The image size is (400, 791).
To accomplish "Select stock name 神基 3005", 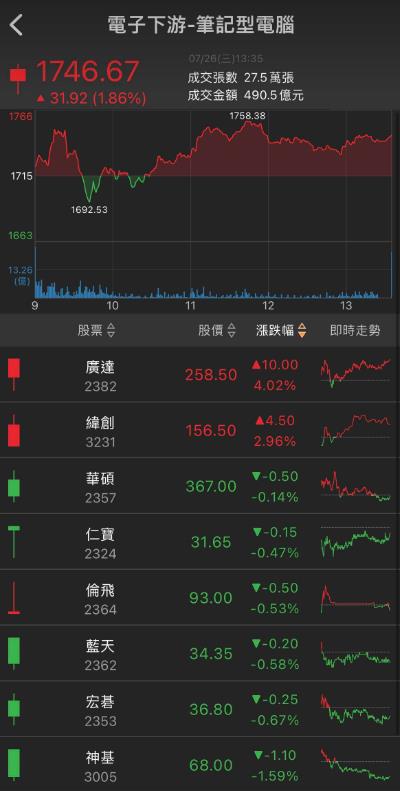I will (x=100, y=767).
